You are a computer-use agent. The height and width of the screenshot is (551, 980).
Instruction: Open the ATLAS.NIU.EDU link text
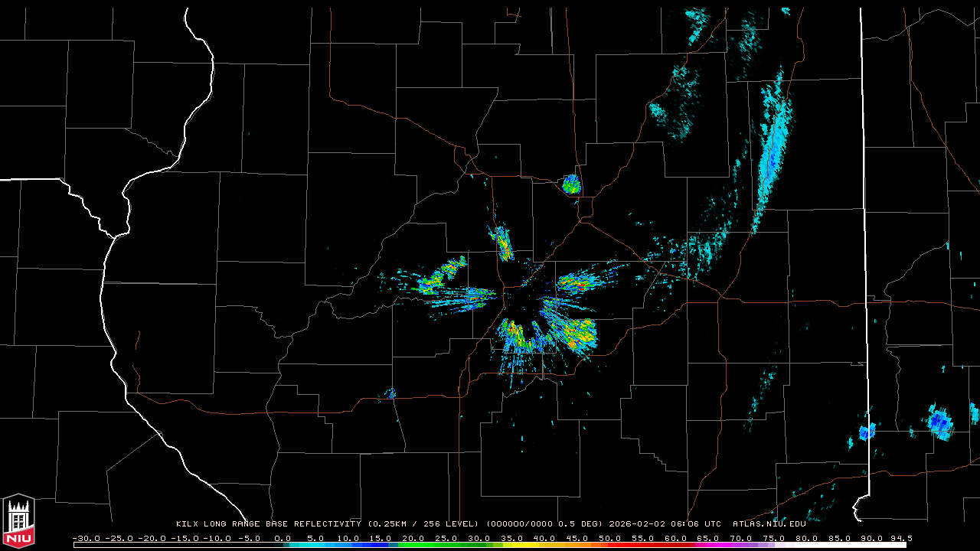769,524
